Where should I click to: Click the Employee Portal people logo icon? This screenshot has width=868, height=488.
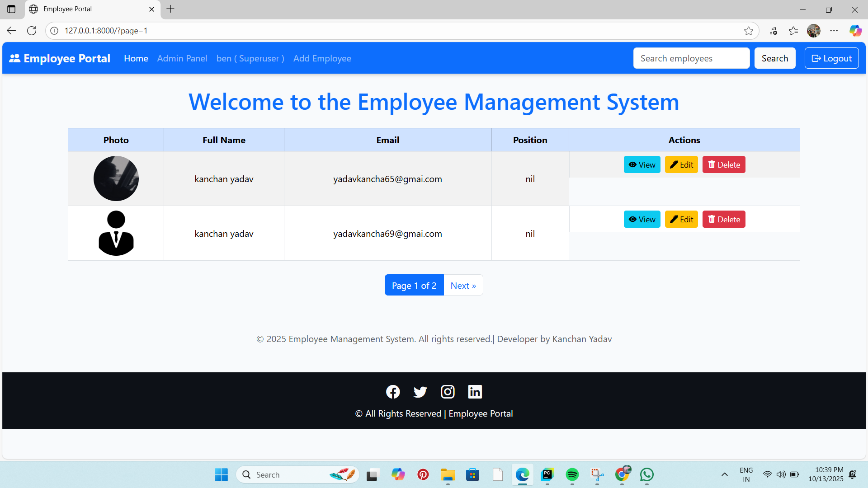click(15, 58)
